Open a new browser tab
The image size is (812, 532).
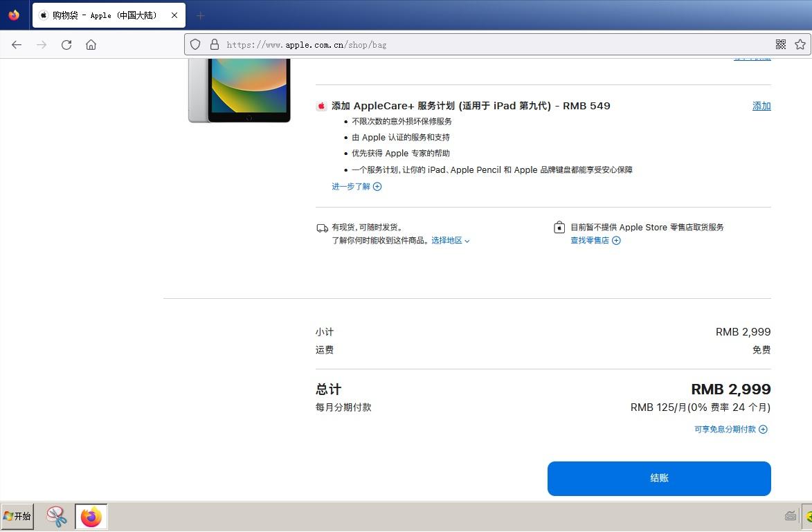point(201,15)
